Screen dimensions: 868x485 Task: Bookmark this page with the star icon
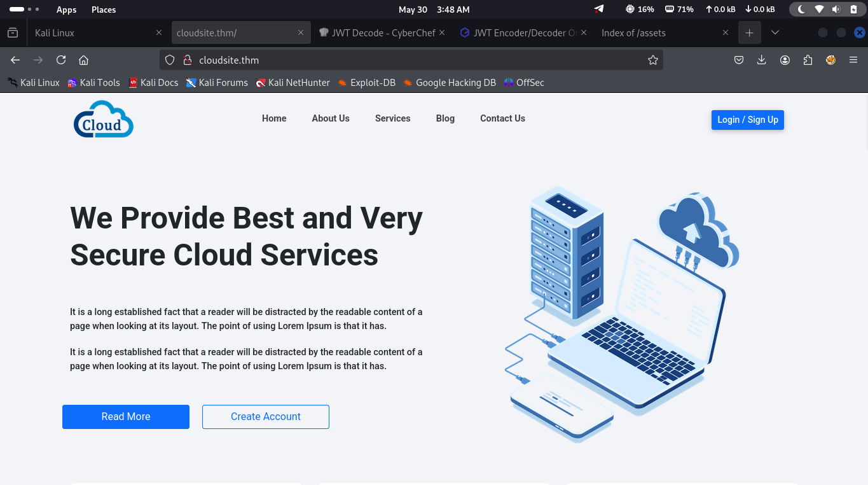click(652, 60)
